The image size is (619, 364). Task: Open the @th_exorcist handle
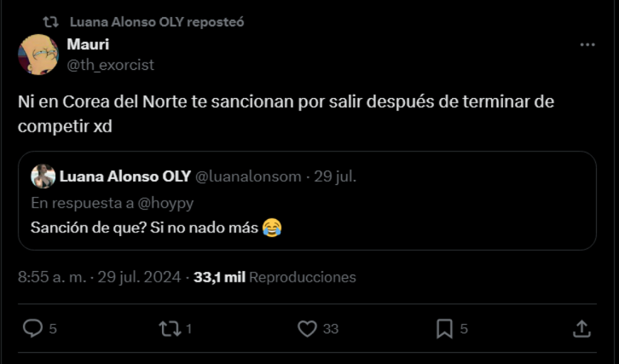[110, 65]
